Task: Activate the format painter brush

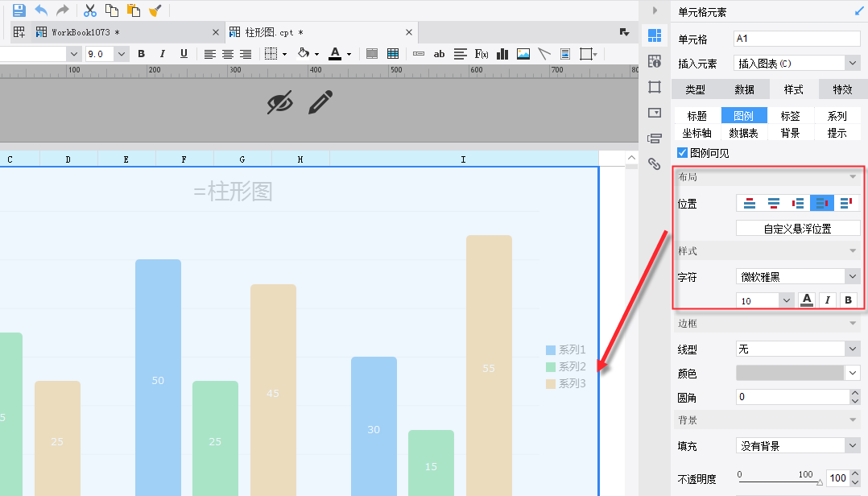Action: click(x=155, y=10)
